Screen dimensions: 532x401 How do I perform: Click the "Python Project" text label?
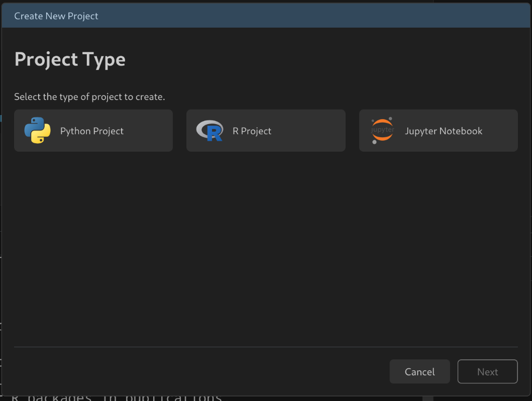[91, 131]
